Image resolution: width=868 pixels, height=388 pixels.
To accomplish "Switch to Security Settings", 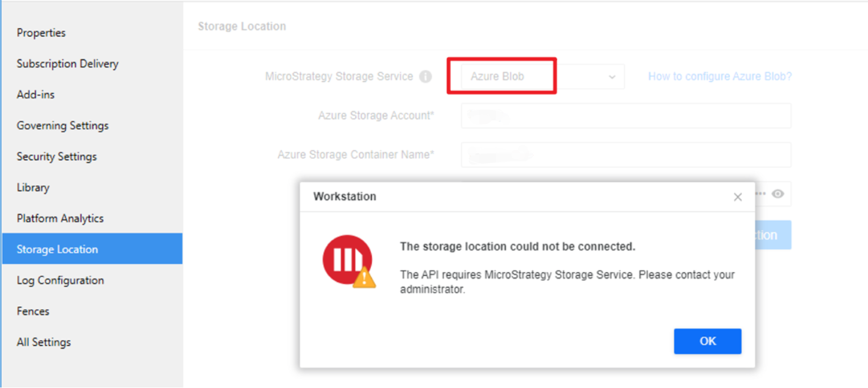I will [x=57, y=157].
